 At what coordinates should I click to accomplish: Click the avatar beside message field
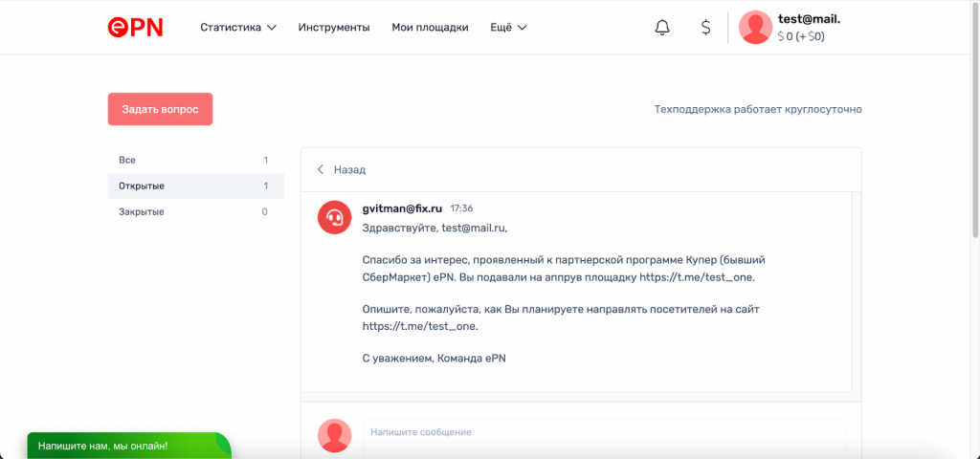tap(334, 435)
